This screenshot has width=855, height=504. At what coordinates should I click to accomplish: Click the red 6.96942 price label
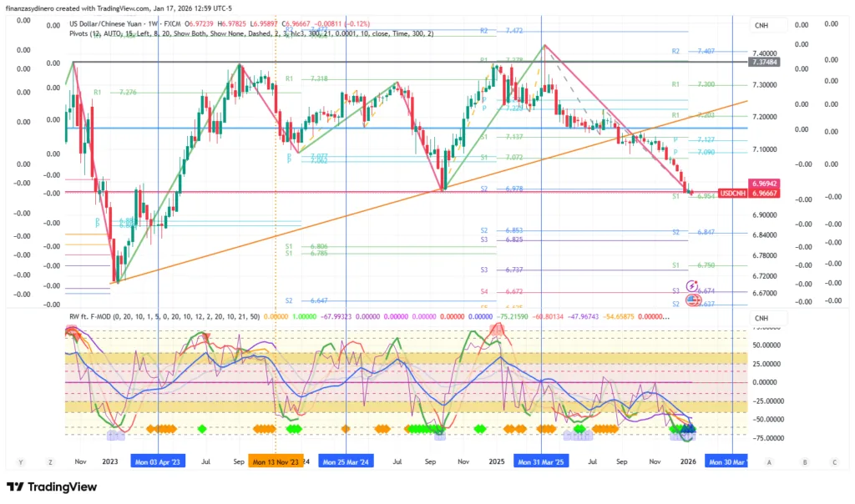(x=766, y=183)
